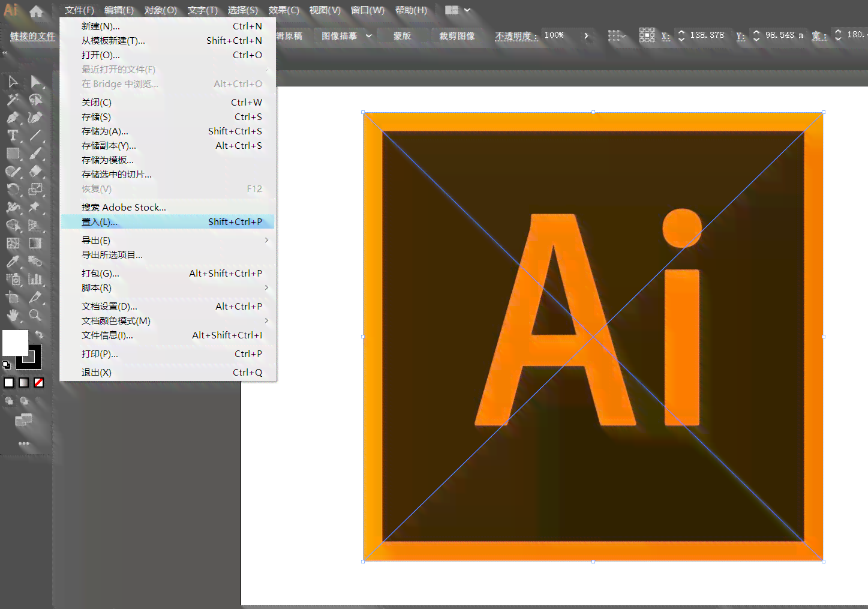Select the Hand tool

pos(13,315)
